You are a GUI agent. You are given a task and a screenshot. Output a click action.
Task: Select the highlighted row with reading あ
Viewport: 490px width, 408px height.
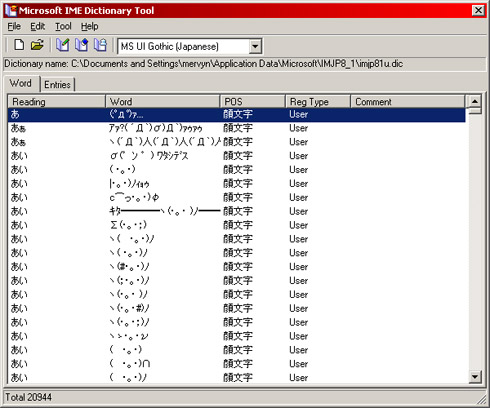pyautogui.click(x=237, y=115)
